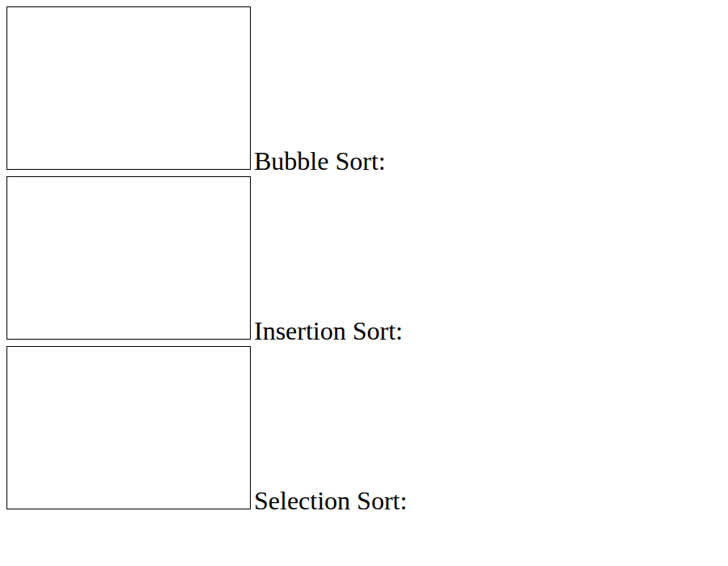Select the canvas next to Insertion Sort label
728x566 pixels.
click(129, 258)
